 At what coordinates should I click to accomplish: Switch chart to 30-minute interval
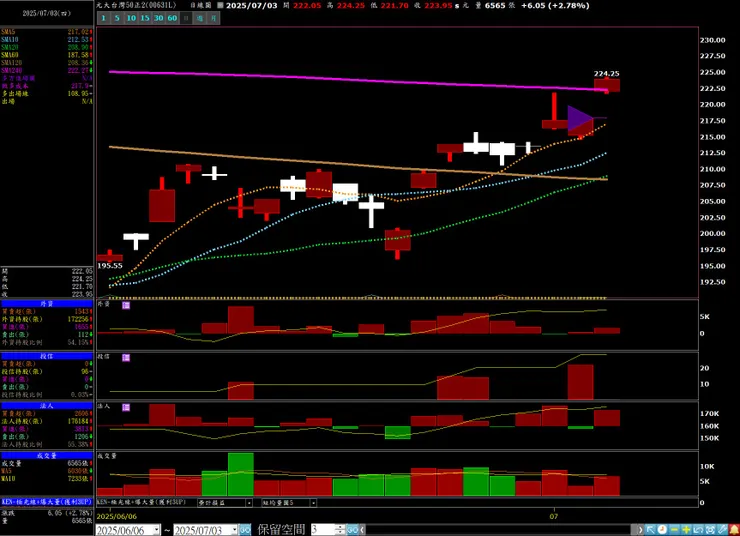pyautogui.click(x=159, y=18)
